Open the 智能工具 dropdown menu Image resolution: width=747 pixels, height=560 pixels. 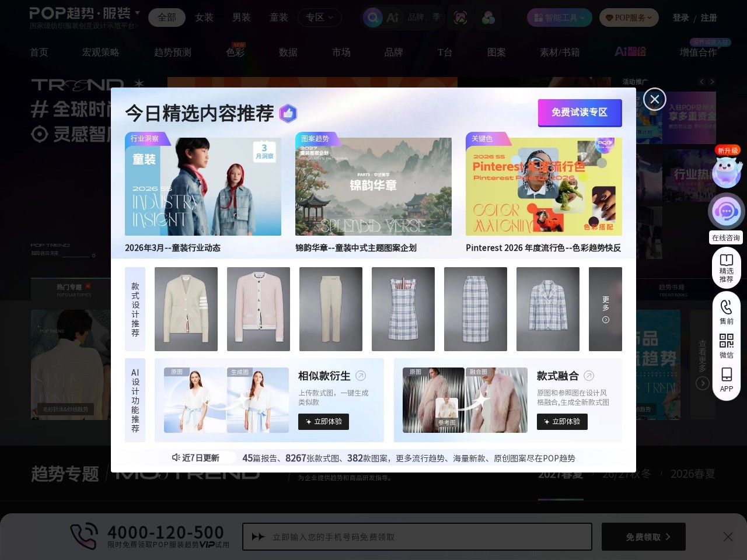559,17
